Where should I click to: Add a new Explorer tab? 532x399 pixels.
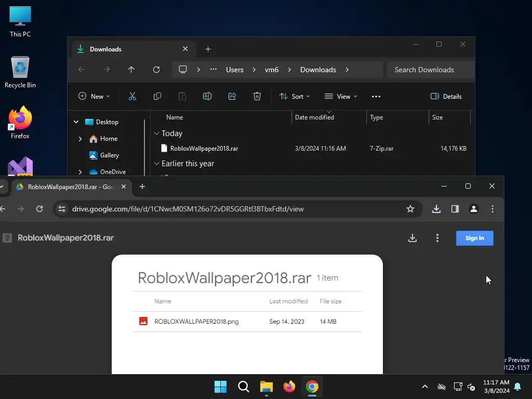coord(208,49)
